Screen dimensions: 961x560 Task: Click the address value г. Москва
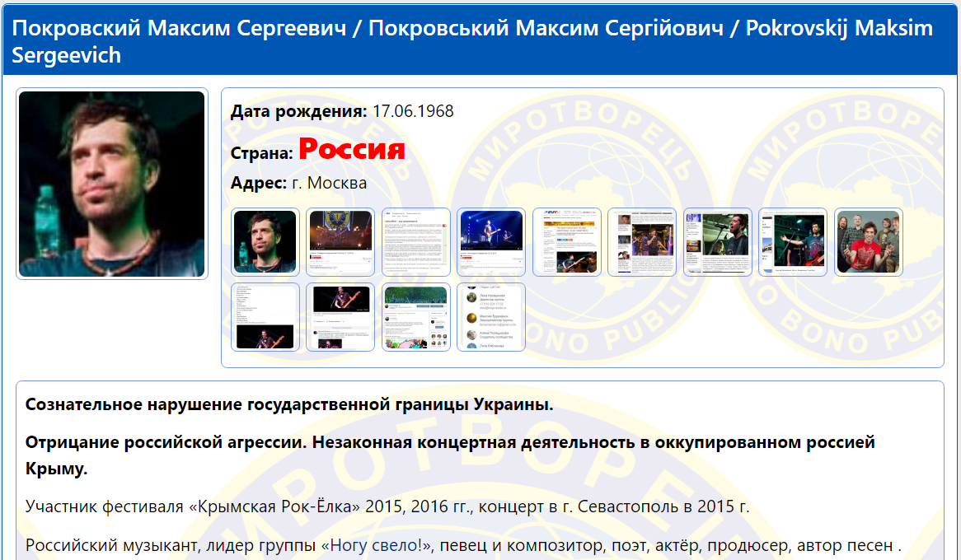tap(329, 183)
